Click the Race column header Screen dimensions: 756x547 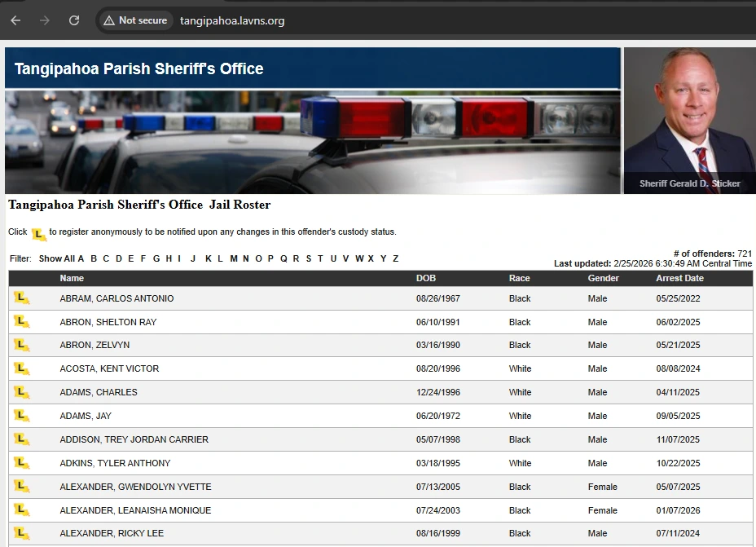tap(519, 278)
